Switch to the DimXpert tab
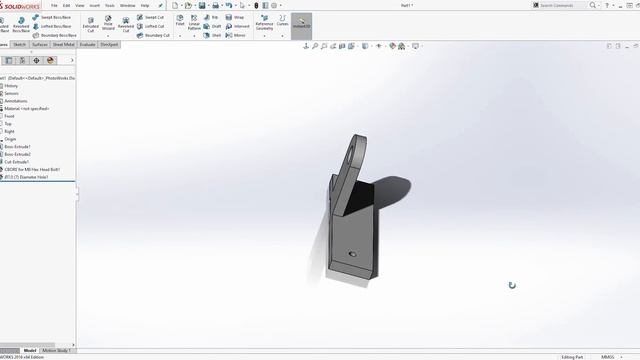 coord(109,44)
